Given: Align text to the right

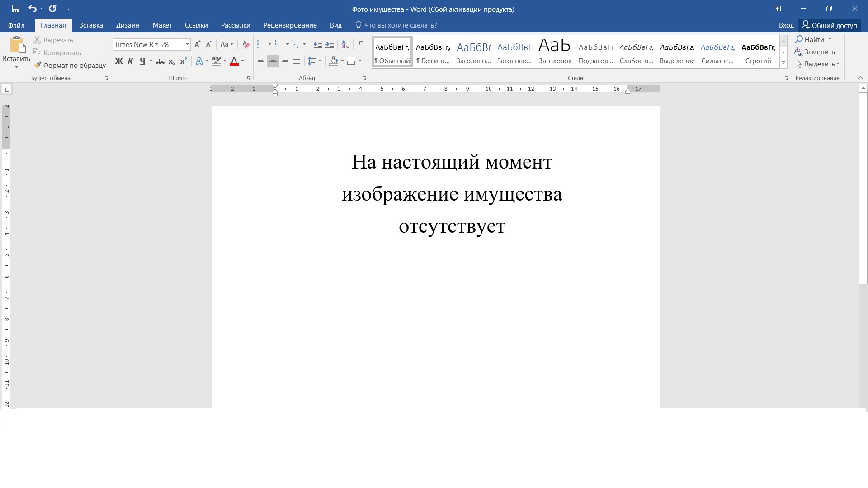Looking at the screenshot, I should (x=285, y=61).
